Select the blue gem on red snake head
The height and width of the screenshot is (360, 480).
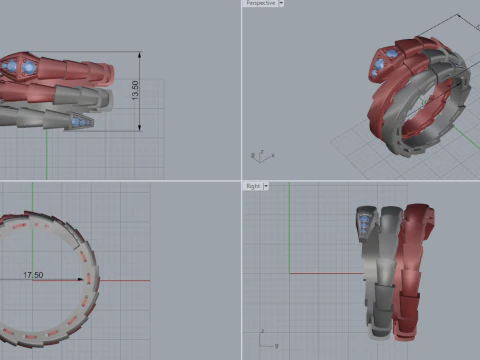[x=29, y=68]
